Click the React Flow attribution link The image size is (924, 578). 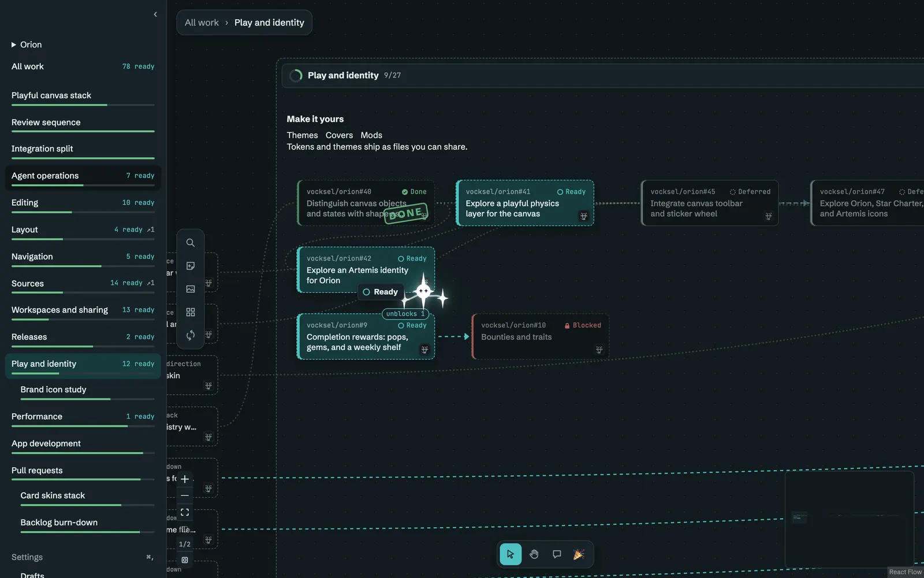[x=905, y=572]
